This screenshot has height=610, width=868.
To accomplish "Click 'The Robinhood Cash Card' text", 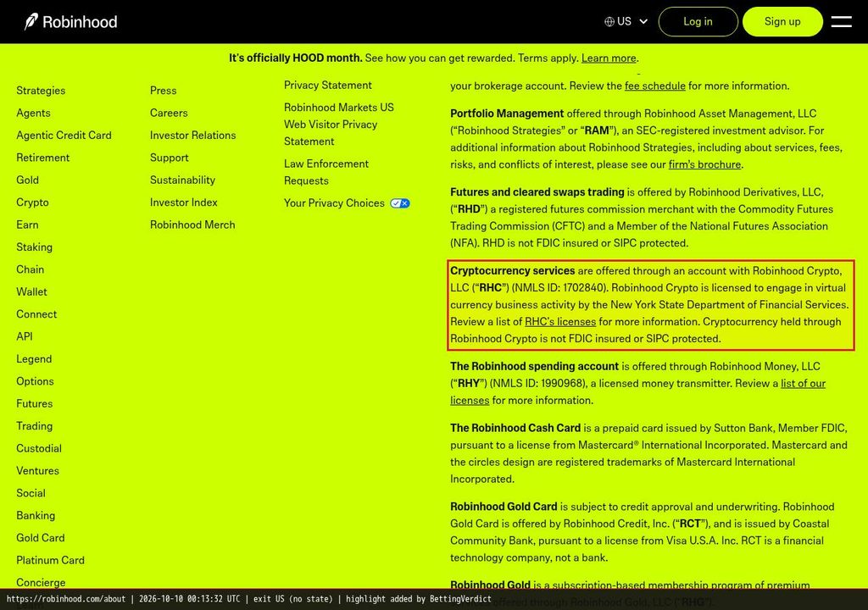I will 515,428.
